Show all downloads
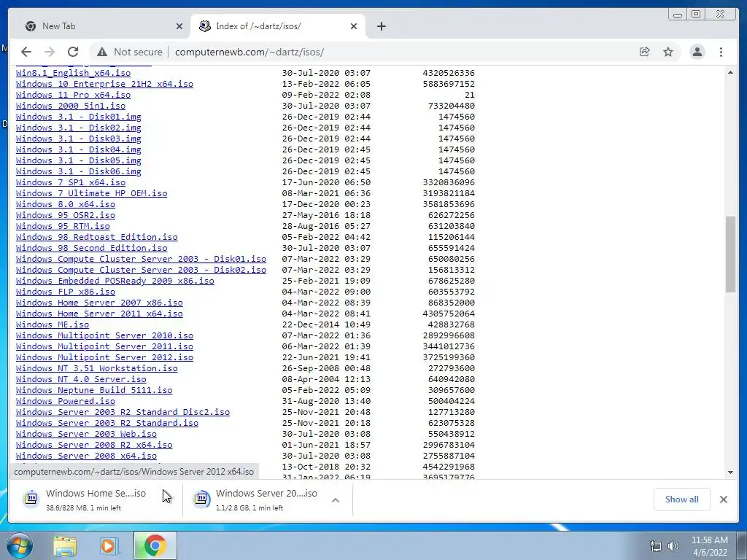Screen dimensions: 747x560 (682, 499)
